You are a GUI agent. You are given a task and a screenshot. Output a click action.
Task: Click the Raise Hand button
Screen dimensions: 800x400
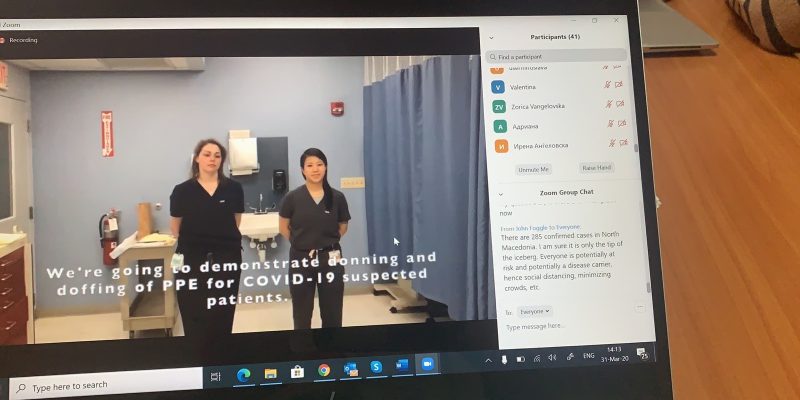coord(596,168)
